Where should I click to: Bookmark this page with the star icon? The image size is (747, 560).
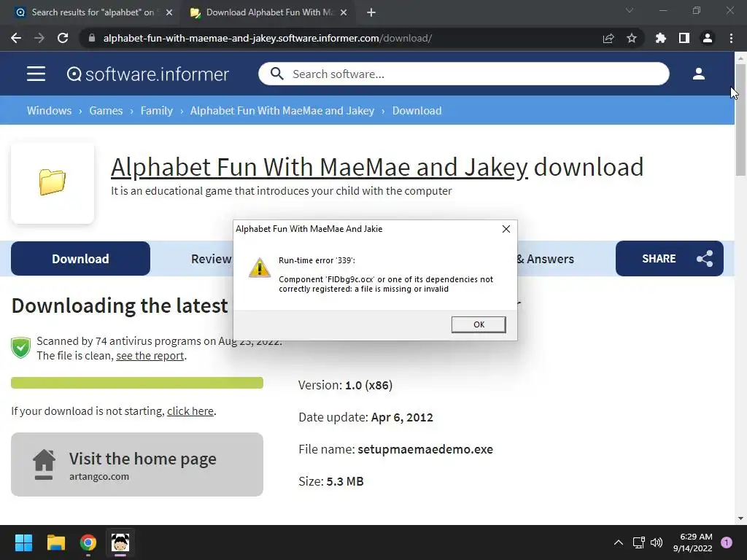tap(632, 38)
